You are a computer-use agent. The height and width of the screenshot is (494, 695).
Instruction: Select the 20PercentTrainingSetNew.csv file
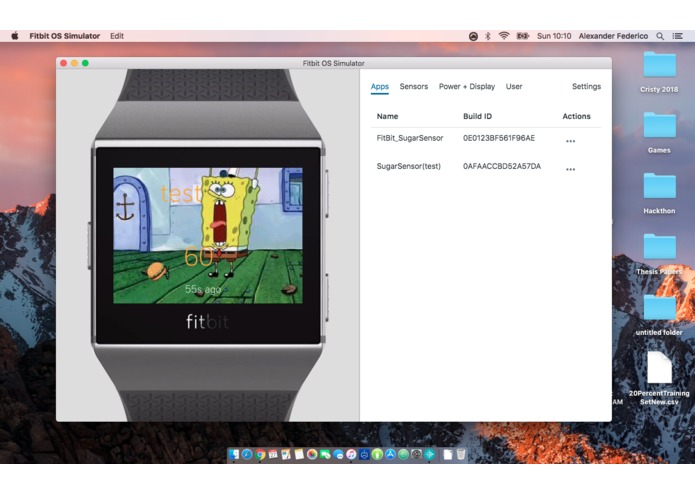pyautogui.click(x=659, y=379)
